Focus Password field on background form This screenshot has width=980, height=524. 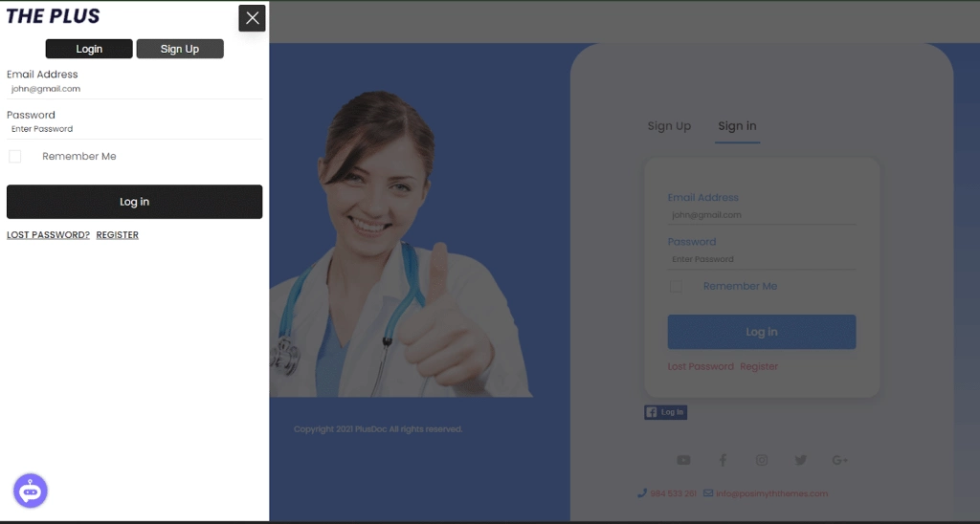click(x=761, y=259)
